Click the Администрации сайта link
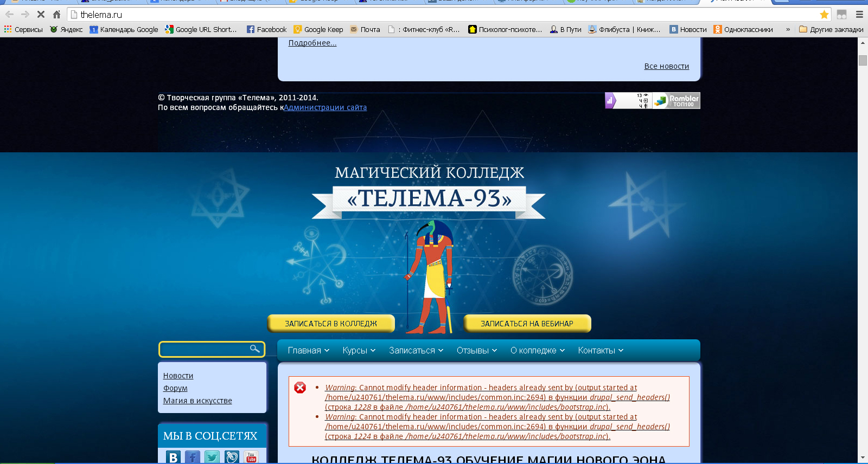The image size is (868, 464). pos(325,107)
